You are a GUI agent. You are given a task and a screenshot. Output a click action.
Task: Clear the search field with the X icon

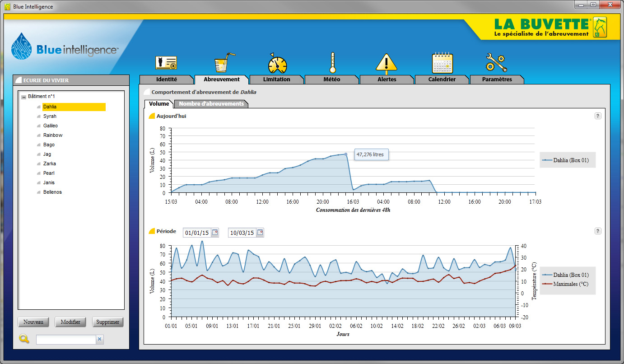click(100, 339)
